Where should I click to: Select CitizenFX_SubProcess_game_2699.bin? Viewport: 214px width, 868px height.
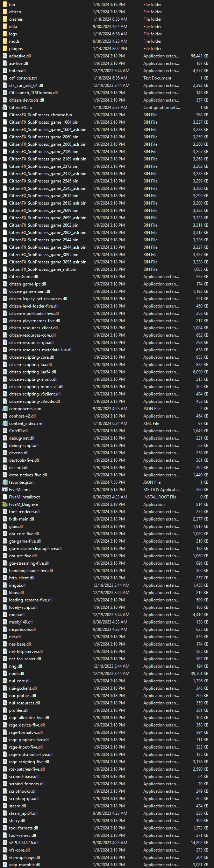point(44,210)
